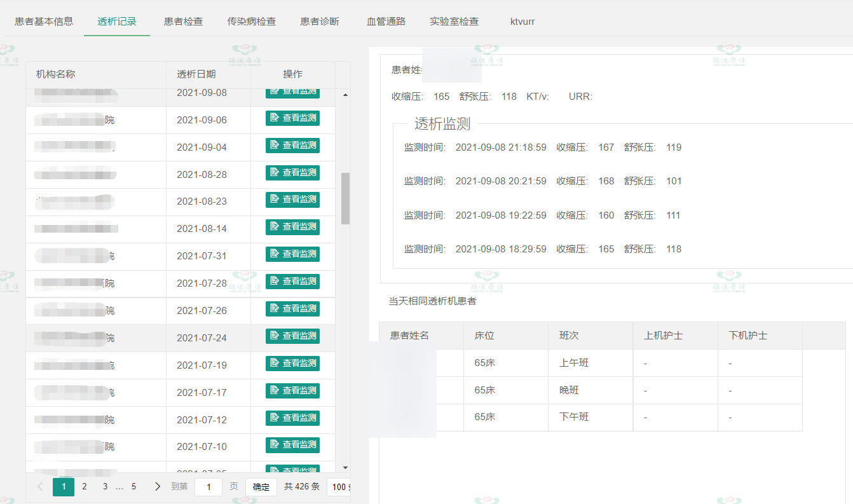Click 查看监测 for 2021-07-12
The height and width of the screenshot is (504, 853).
292,418
